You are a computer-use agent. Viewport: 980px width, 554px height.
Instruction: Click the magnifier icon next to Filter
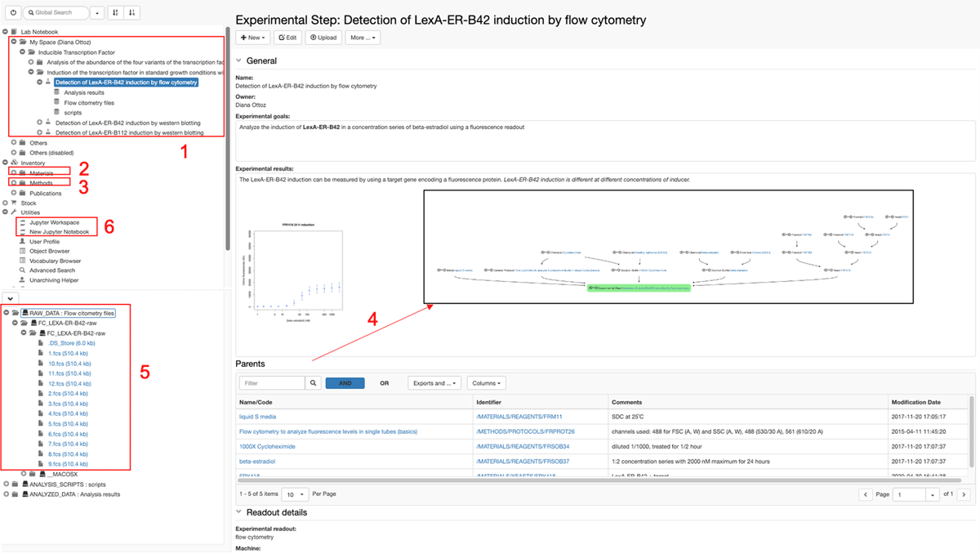click(314, 382)
